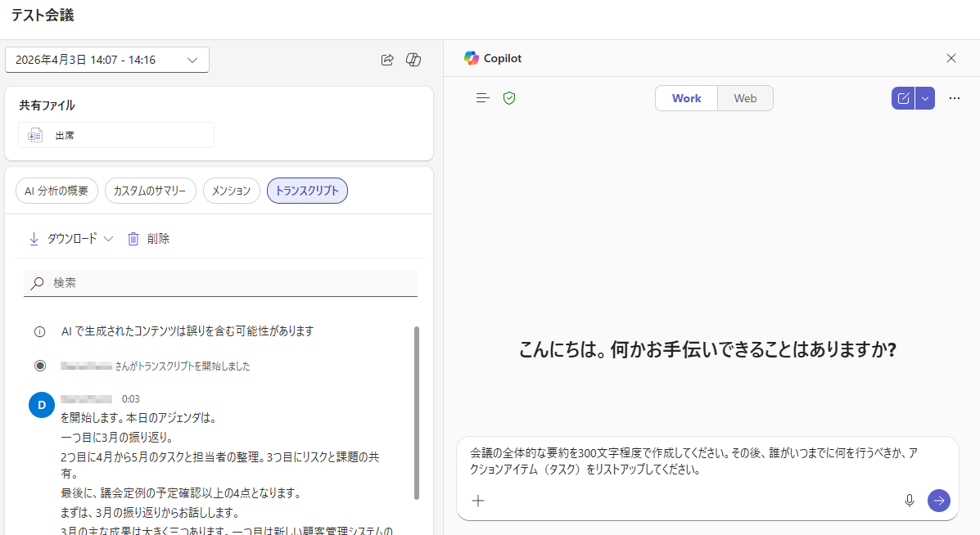Image resolution: width=980 pixels, height=535 pixels.
Task: Switch Copilot to Web mode
Action: click(x=745, y=98)
